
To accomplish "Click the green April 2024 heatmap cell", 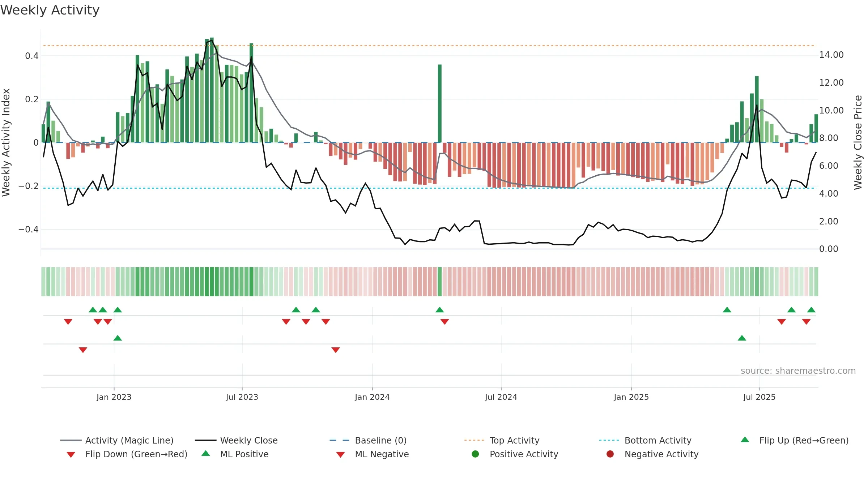I will (x=440, y=282).
